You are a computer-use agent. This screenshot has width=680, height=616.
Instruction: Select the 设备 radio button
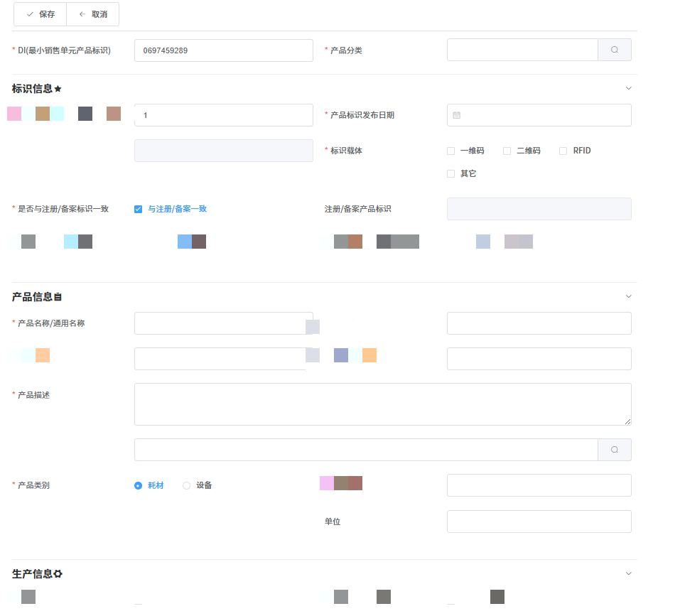[187, 485]
